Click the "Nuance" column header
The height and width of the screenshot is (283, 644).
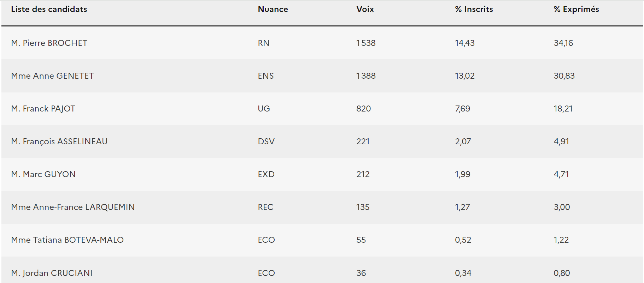tap(273, 10)
